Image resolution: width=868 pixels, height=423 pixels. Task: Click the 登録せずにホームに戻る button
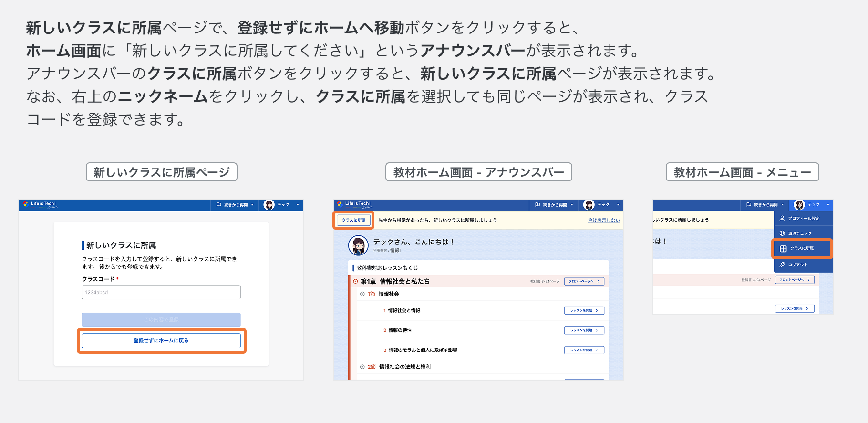pyautogui.click(x=161, y=340)
